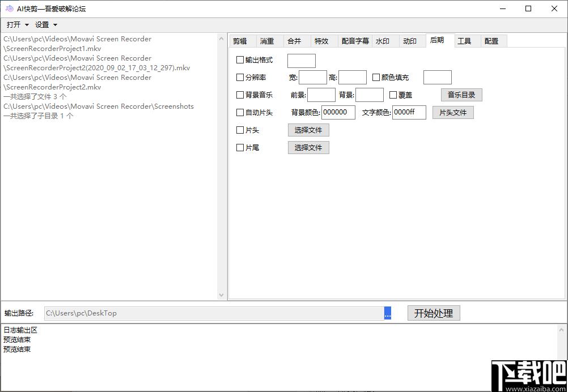This screenshot has width=568, height=392.
Task: Click the 输出路径 field with C:\Users\pc\DeskTop
Action: click(x=214, y=313)
